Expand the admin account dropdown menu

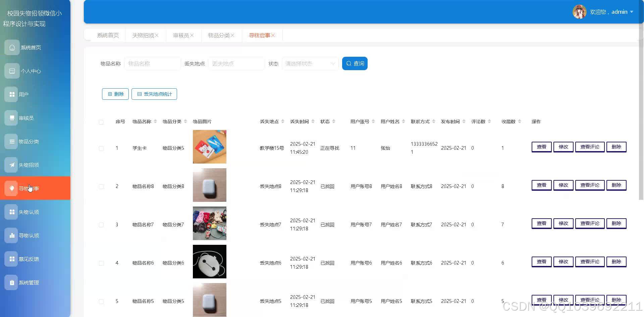click(621, 12)
